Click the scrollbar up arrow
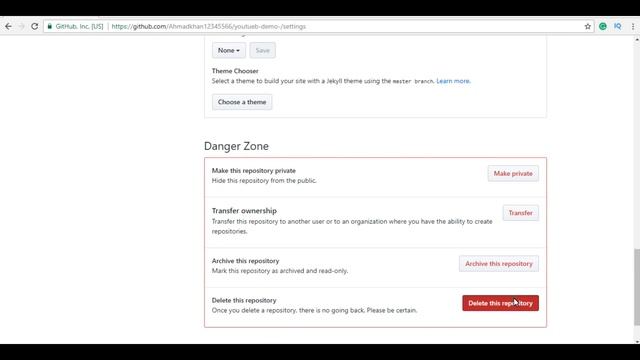Viewport: 640px width, 360px height. 637,40
